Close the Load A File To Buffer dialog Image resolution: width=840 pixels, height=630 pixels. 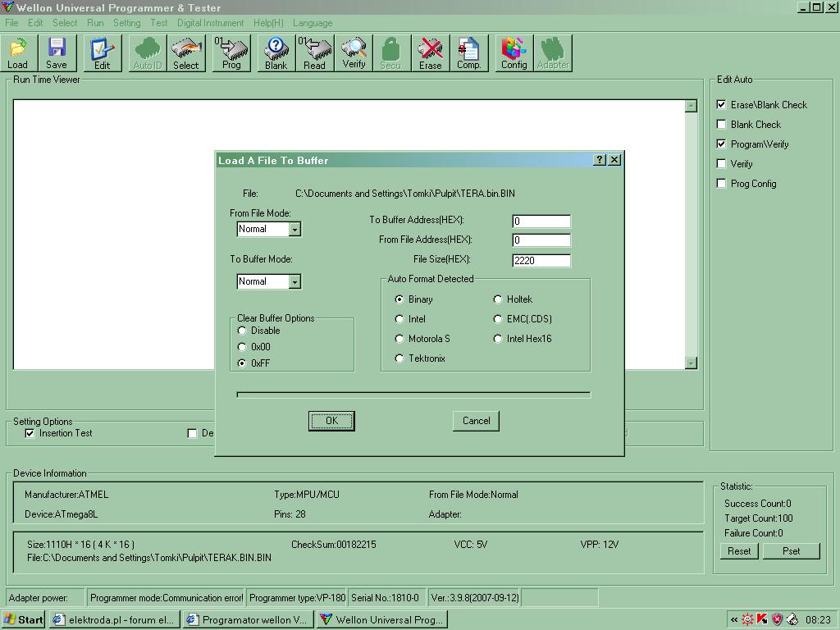click(614, 160)
